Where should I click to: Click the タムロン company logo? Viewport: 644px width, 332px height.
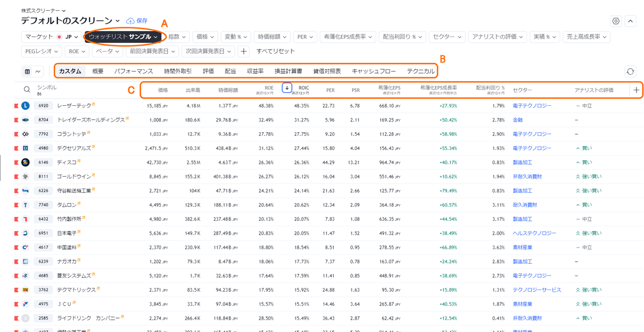[25, 205]
